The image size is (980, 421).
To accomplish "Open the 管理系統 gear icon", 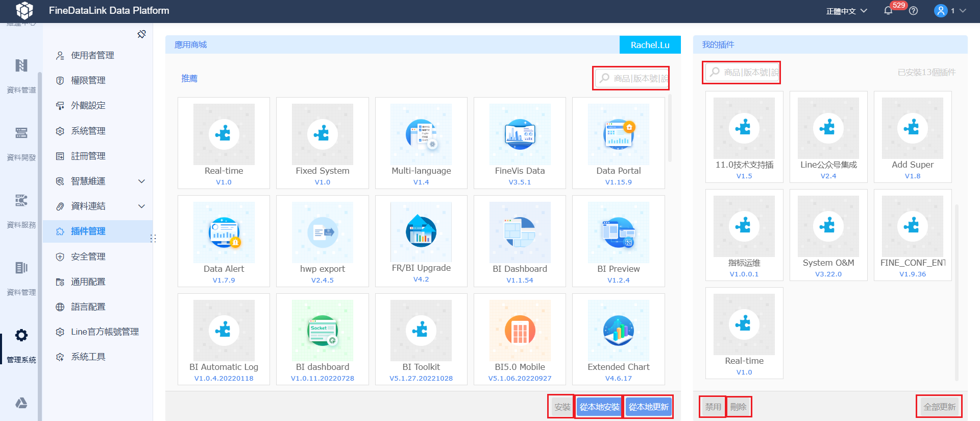I will [21, 335].
